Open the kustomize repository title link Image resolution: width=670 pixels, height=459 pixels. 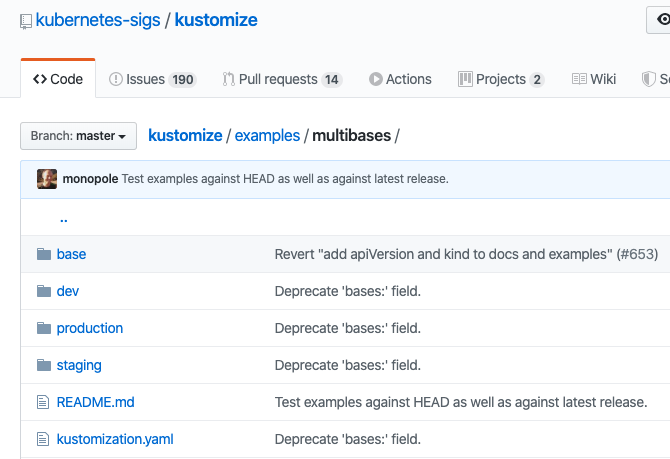[x=216, y=20]
